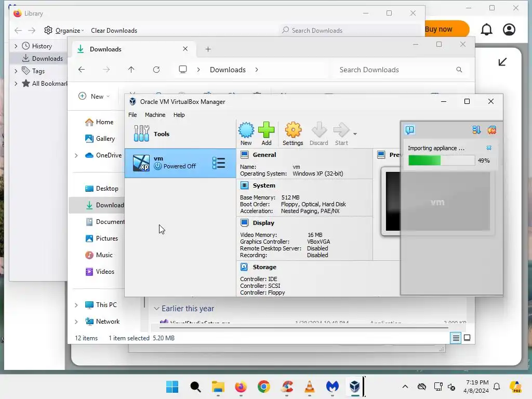Viewport: 532px width, 399px height.
Task: Open Firefox from the taskbar
Action: (x=241, y=387)
